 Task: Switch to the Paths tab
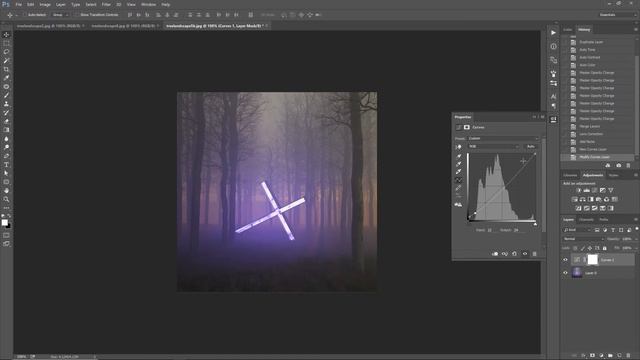(x=604, y=220)
